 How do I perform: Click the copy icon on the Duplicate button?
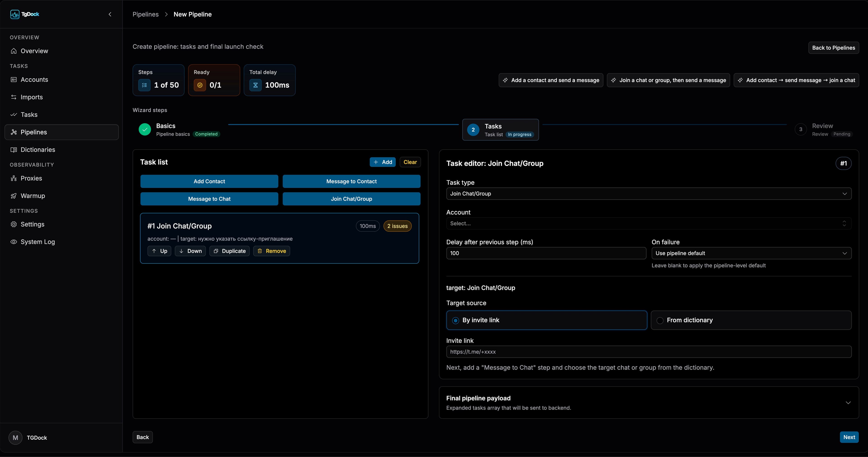(x=216, y=251)
